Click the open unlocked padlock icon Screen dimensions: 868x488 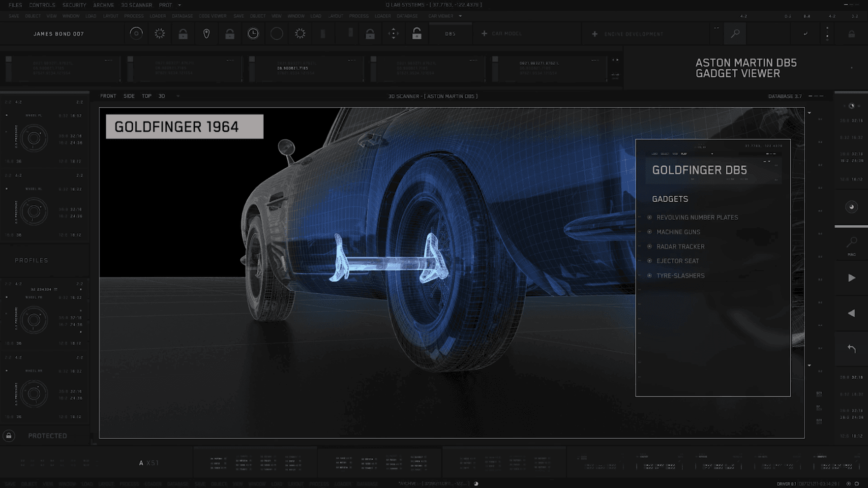(x=417, y=33)
